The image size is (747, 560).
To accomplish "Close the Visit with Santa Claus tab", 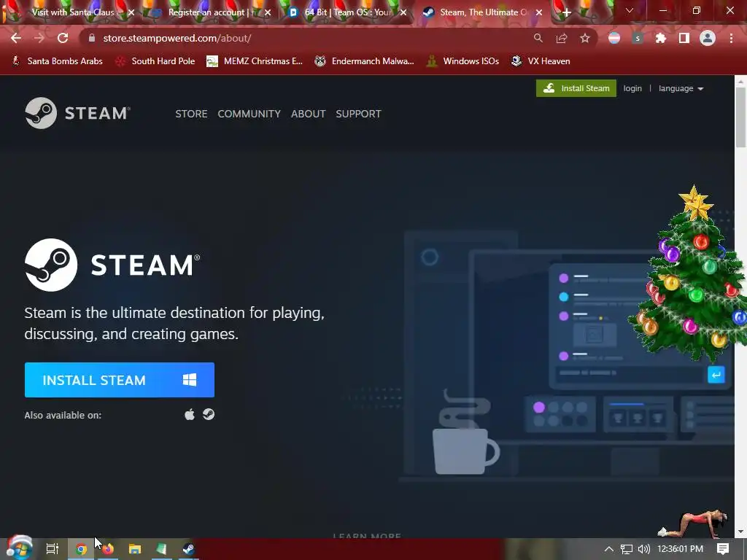I will (131, 13).
